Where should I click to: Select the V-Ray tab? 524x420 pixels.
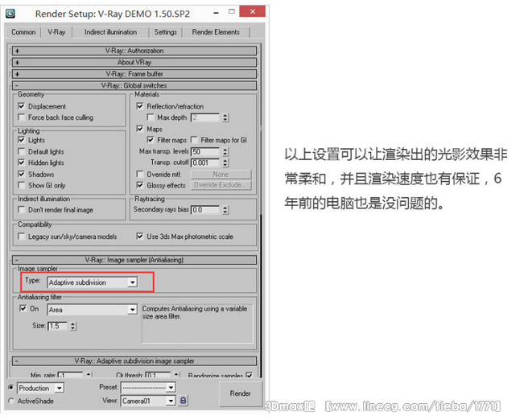click(56, 32)
